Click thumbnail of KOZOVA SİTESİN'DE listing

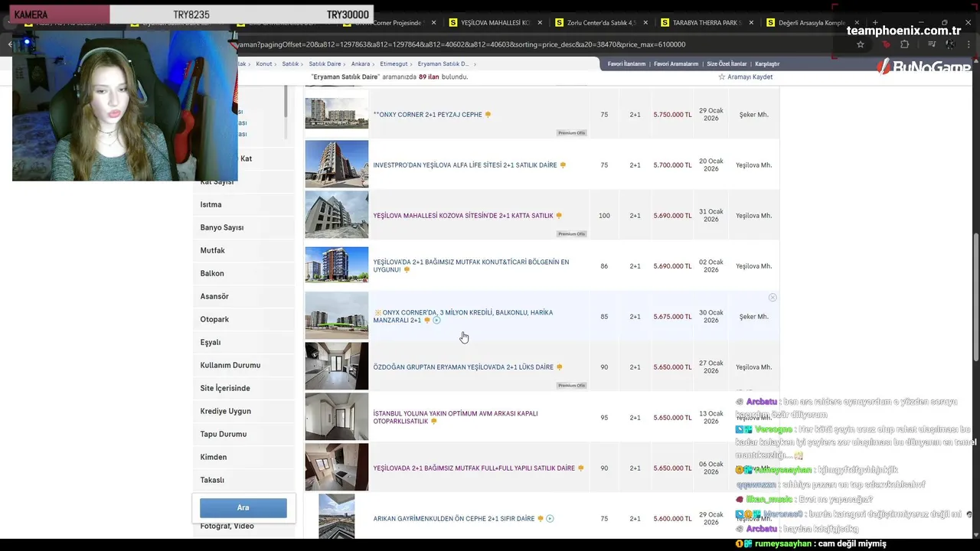(x=337, y=214)
